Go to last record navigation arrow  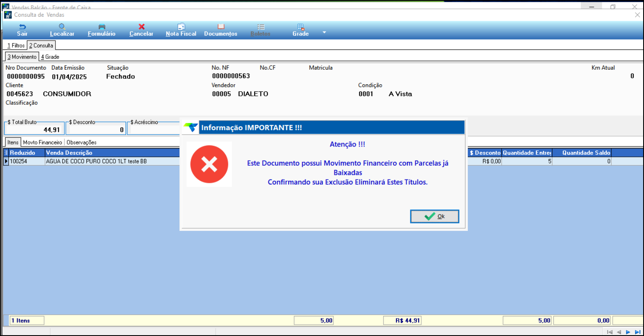coord(638,332)
